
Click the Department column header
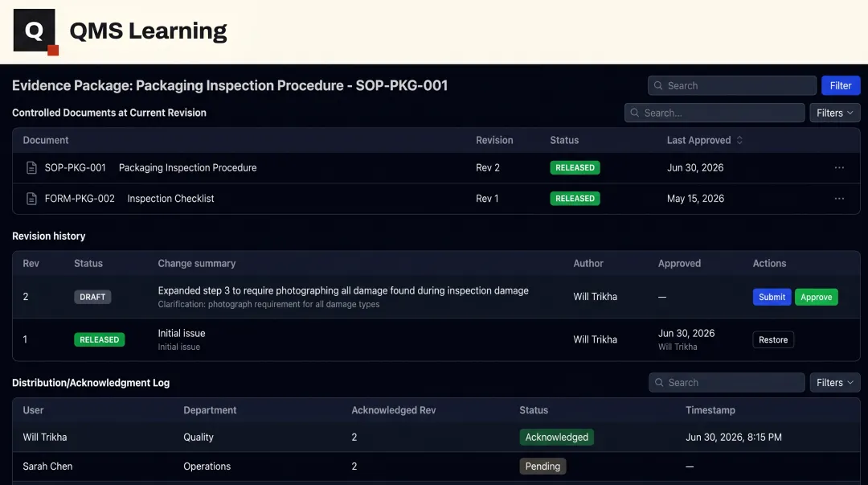pyautogui.click(x=210, y=410)
